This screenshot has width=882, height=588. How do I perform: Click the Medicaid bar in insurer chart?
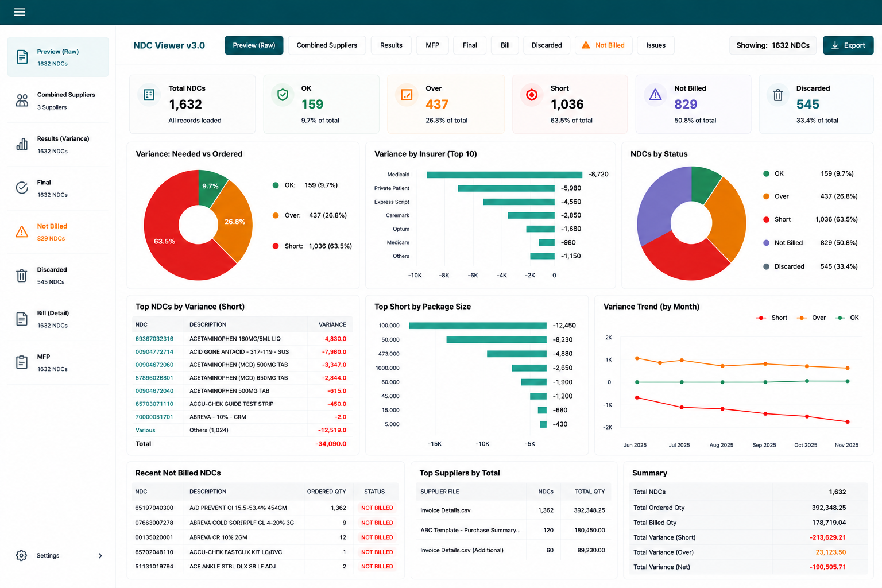(504, 175)
